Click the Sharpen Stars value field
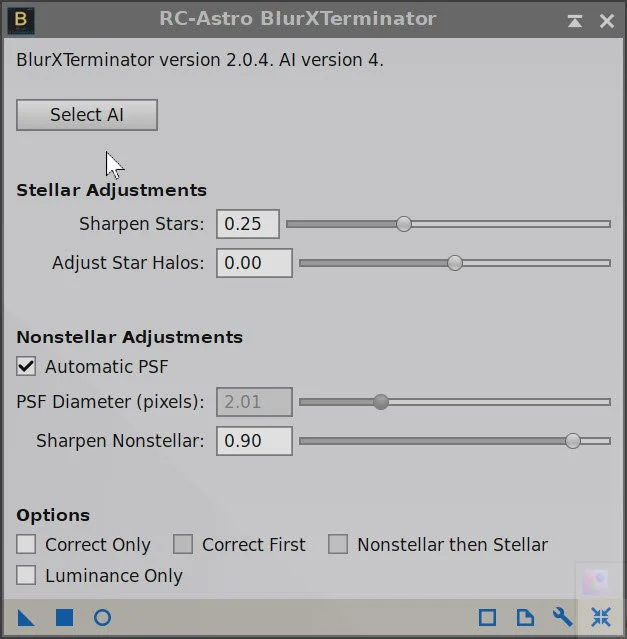 [248, 224]
